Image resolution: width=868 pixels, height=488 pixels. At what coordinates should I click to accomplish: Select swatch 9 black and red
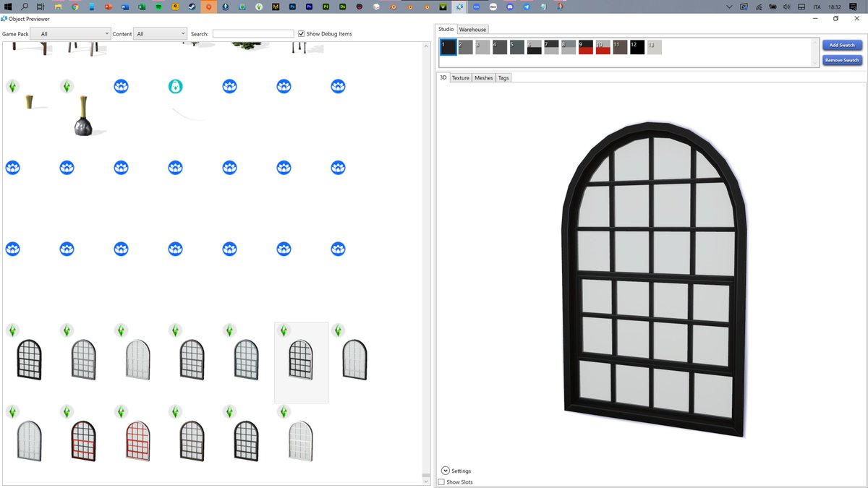[x=586, y=47]
